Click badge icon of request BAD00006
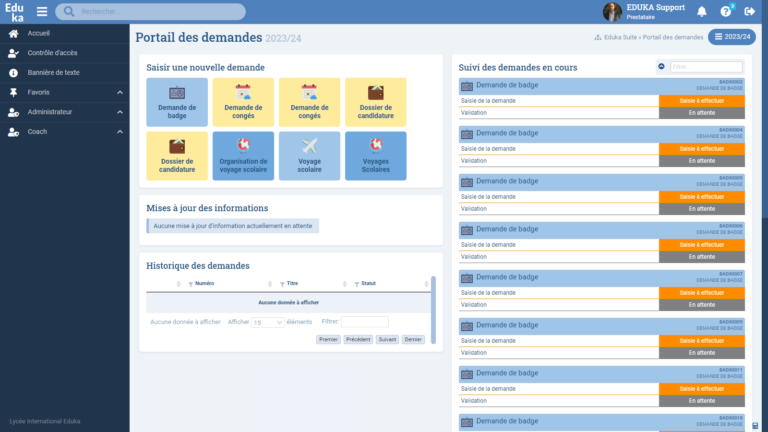768x432 pixels. (467, 230)
